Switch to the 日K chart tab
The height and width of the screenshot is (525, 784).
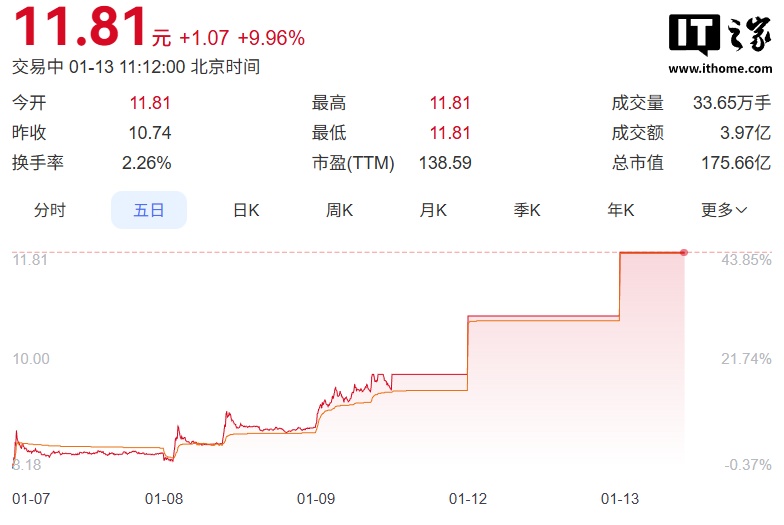pyautogui.click(x=246, y=210)
